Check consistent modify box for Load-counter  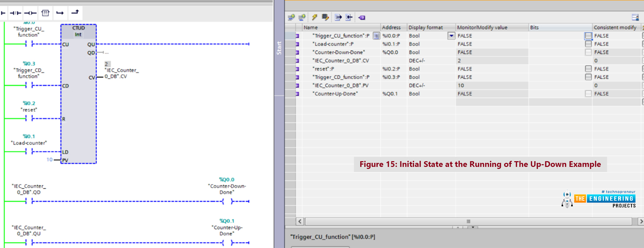[x=588, y=44]
